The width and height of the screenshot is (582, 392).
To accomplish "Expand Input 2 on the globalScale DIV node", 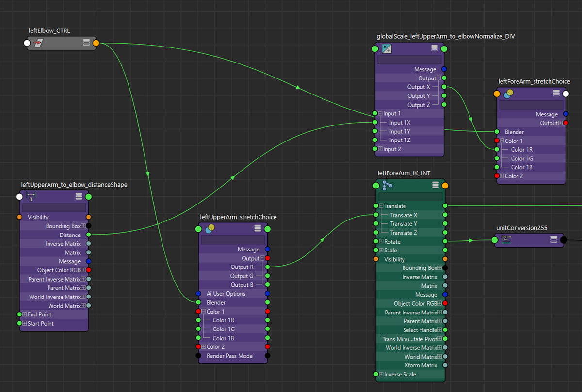I will tap(380, 149).
